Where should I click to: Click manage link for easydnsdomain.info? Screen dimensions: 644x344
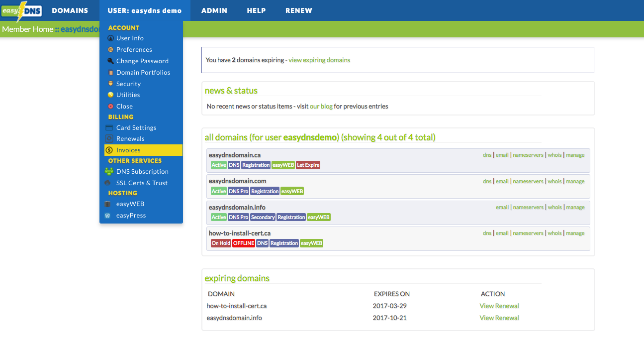tap(575, 208)
